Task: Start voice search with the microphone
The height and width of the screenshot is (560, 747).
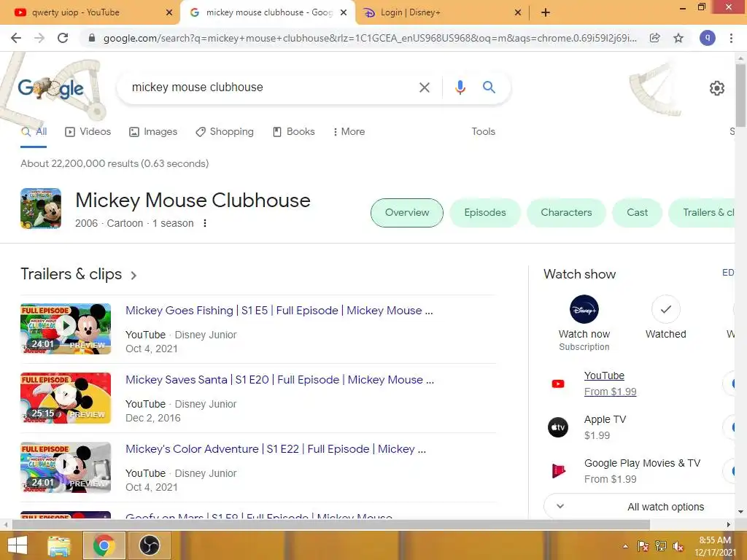Action: (460, 87)
